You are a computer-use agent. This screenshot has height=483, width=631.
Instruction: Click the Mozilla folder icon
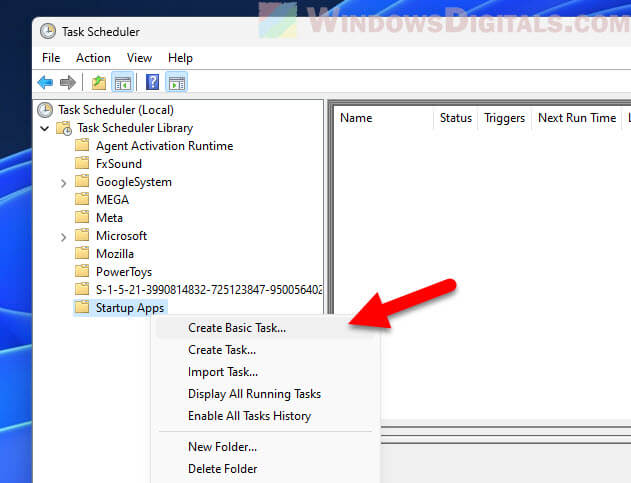82,253
